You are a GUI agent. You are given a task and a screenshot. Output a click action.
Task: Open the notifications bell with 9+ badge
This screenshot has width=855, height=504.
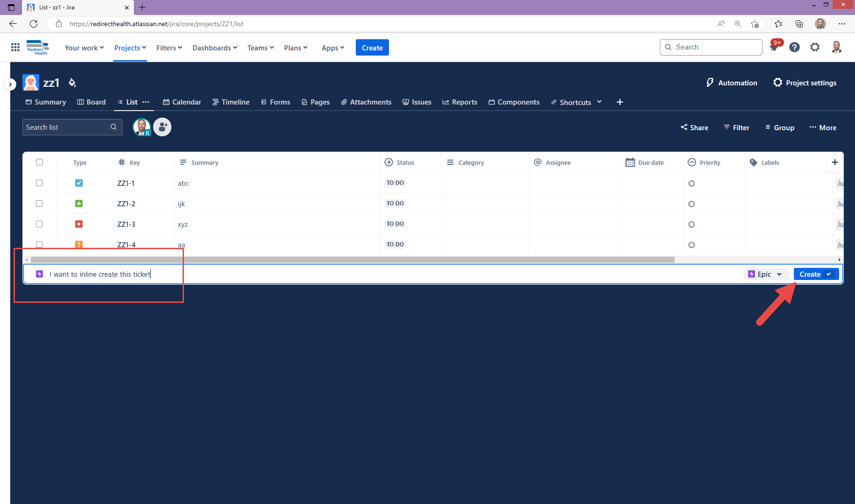[x=774, y=47]
